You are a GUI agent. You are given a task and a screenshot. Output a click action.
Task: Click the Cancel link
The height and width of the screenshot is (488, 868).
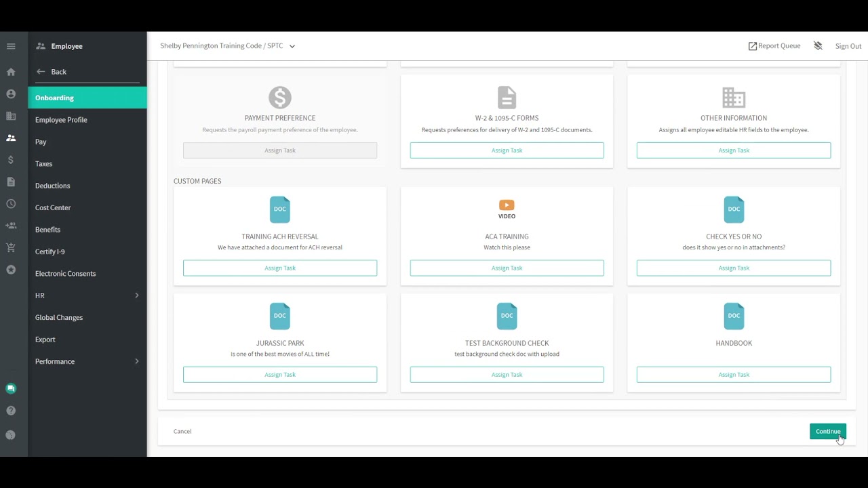click(x=182, y=431)
